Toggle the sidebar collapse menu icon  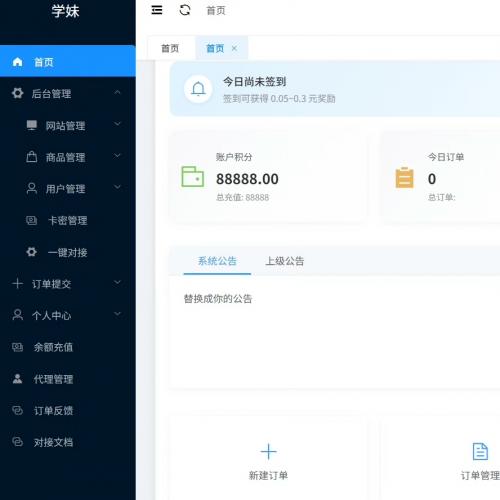click(157, 10)
